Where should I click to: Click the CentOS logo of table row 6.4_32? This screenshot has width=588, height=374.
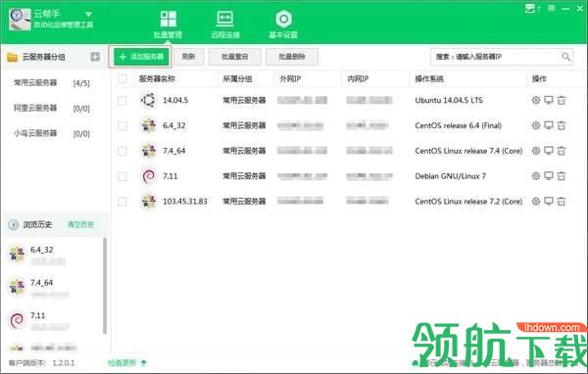pyautogui.click(x=149, y=125)
